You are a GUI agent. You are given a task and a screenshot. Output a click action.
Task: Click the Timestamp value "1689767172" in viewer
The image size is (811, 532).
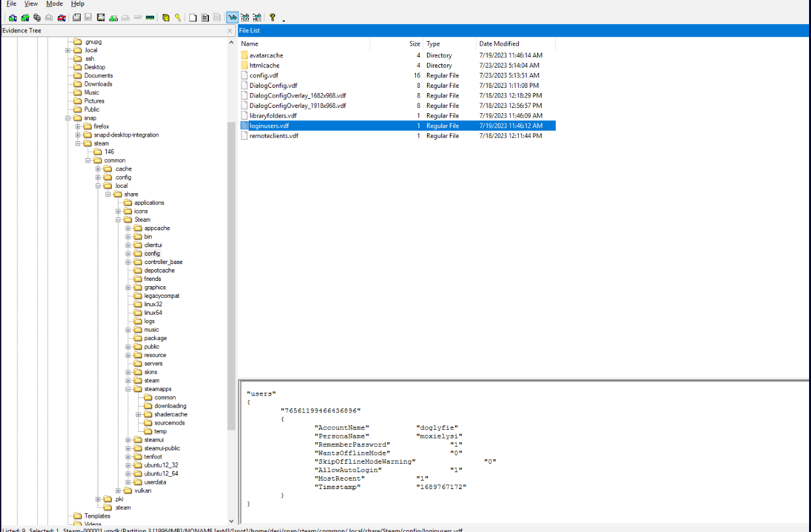441,487
